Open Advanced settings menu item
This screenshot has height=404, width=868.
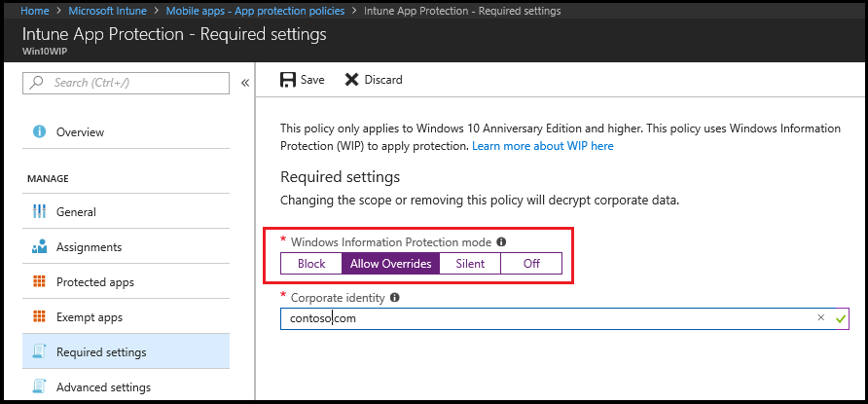pos(103,387)
